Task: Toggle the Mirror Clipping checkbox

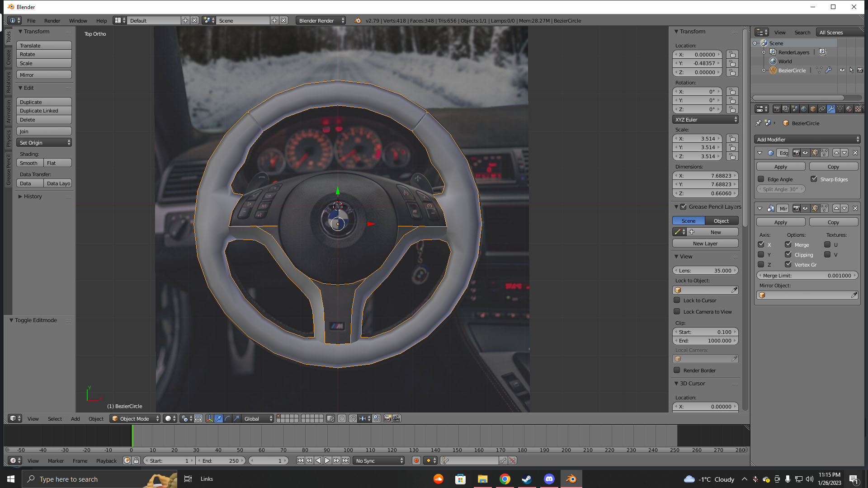Action: pyautogui.click(x=788, y=254)
